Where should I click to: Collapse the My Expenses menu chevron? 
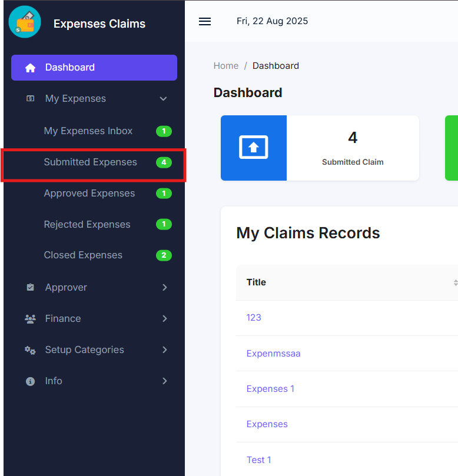pyautogui.click(x=164, y=99)
